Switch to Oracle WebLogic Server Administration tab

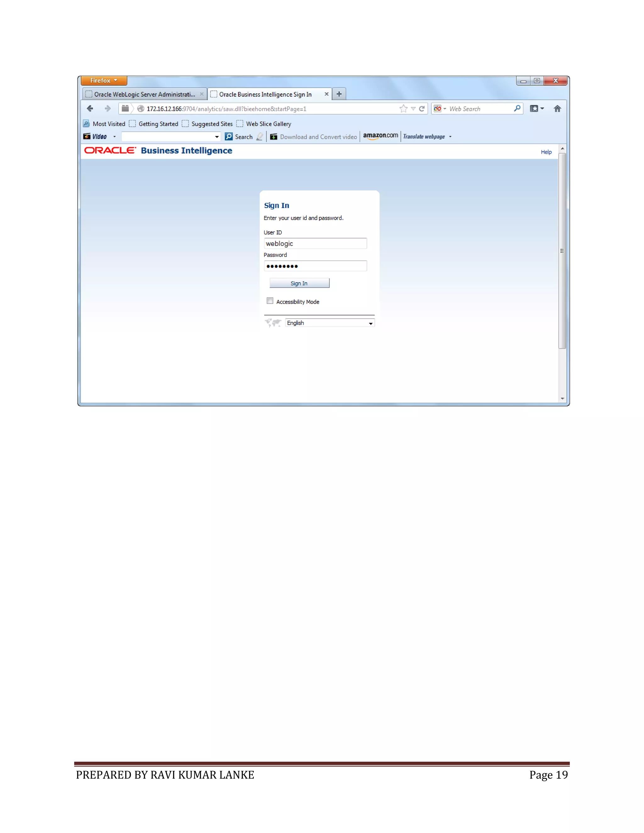point(145,94)
